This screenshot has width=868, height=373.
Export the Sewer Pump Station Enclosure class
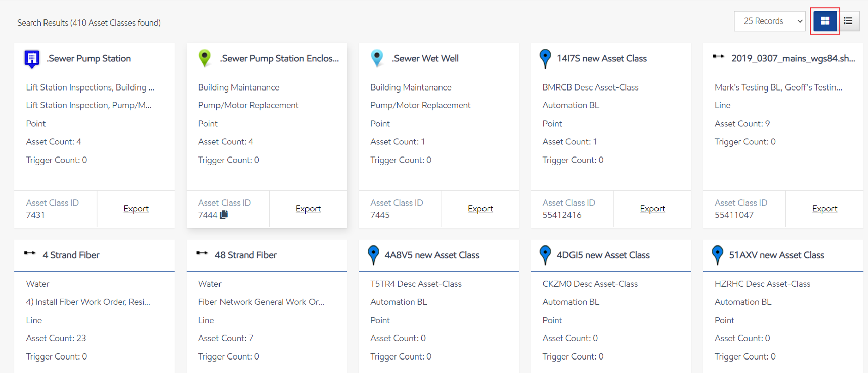coord(308,209)
